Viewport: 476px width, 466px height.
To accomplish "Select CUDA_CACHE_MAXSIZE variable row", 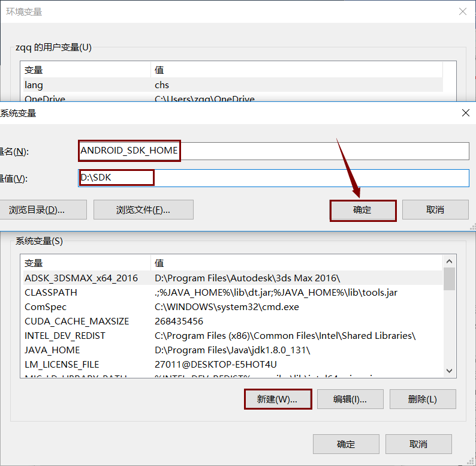I will click(x=233, y=321).
